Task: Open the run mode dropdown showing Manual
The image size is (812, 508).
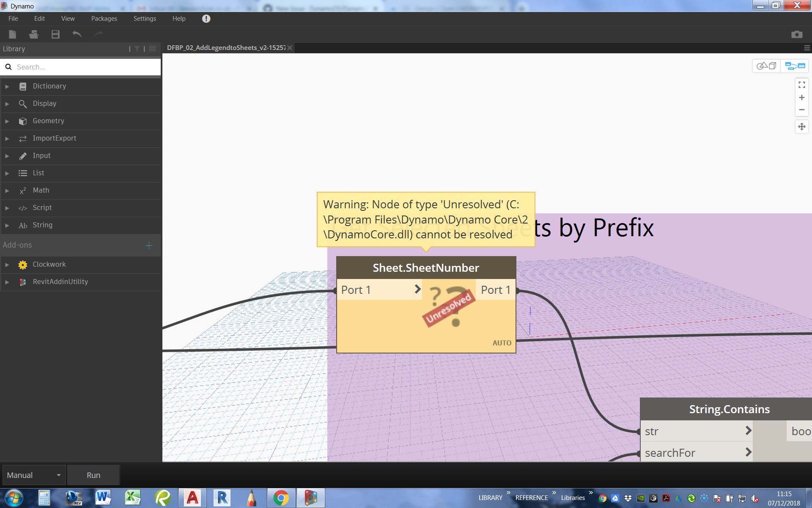Action: (33, 475)
